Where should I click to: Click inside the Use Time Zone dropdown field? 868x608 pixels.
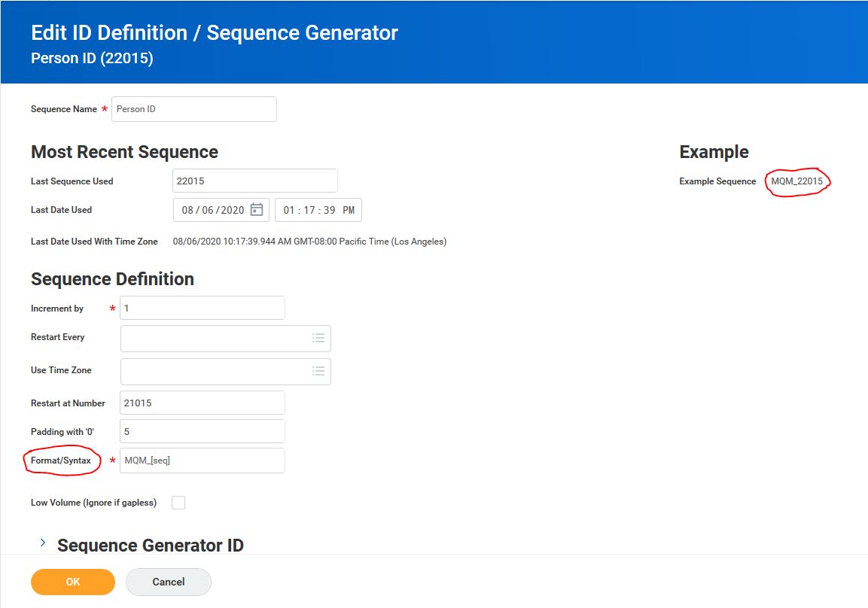(215, 371)
